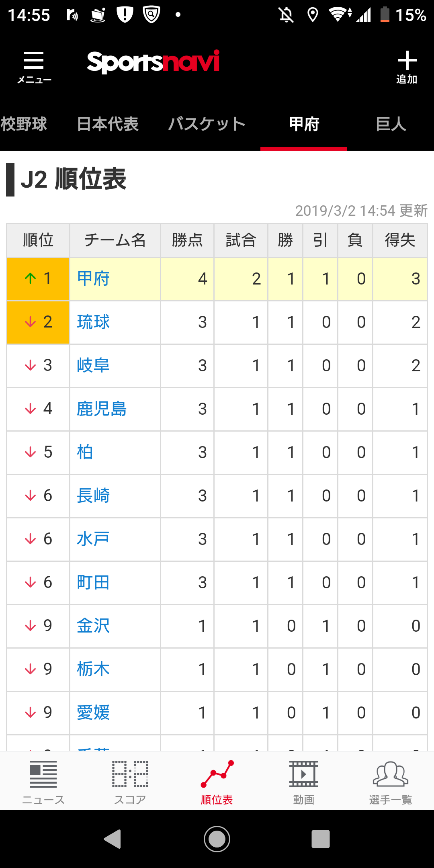Open the 鹿児島 team link

click(102, 409)
